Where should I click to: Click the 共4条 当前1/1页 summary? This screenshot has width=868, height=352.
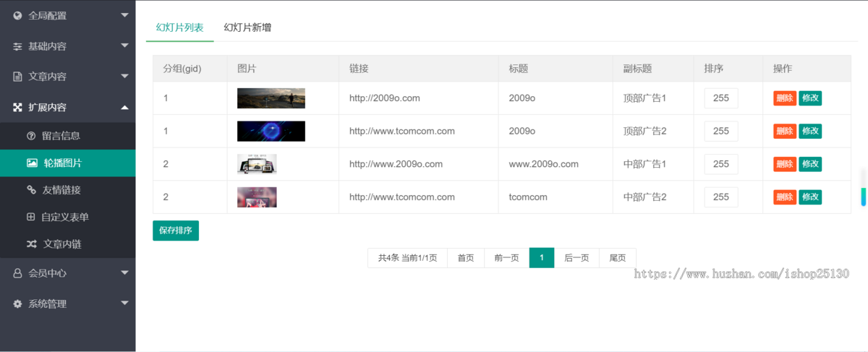[408, 258]
